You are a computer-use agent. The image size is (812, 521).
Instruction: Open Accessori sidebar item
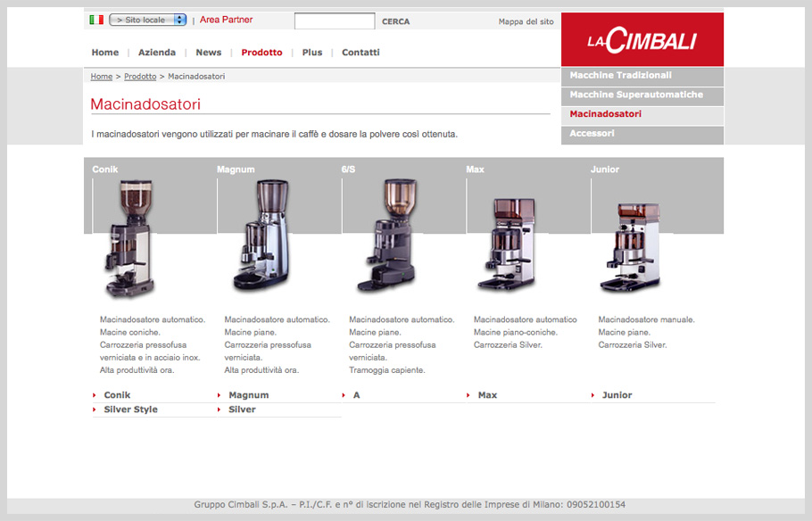[x=642, y=135]
